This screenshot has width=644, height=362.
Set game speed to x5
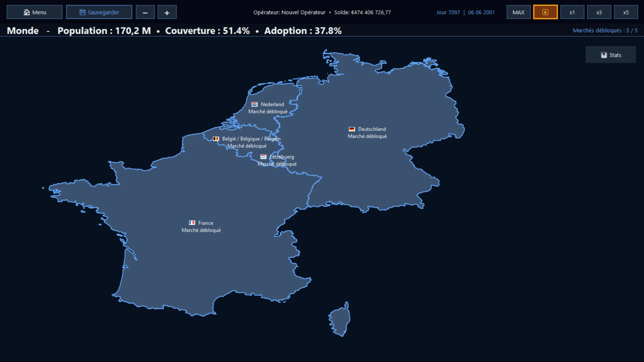coord(626,12)
